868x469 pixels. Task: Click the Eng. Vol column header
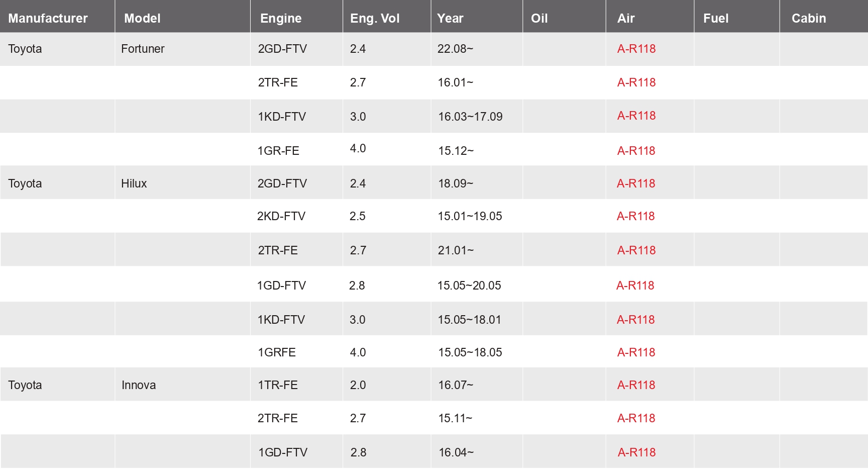(x=375, y=18)
